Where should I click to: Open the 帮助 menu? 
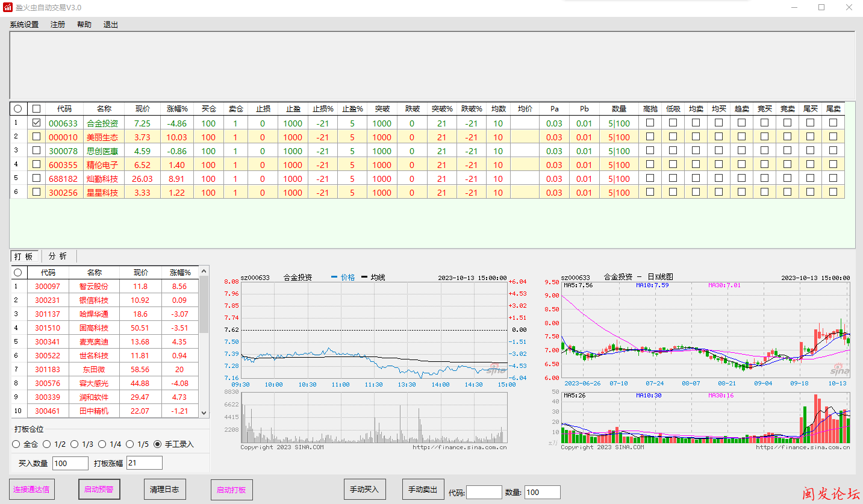tap(84, 25)
